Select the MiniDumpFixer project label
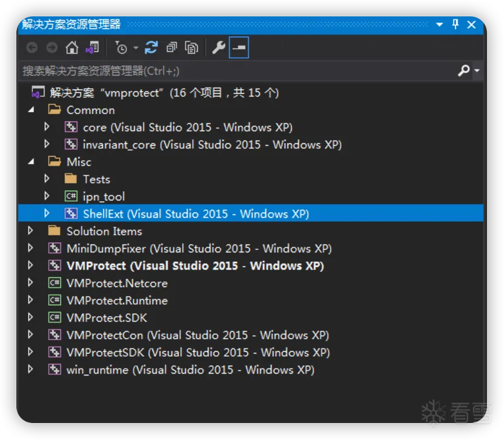This screenshot has width=504, height=440. pos(199,248)
